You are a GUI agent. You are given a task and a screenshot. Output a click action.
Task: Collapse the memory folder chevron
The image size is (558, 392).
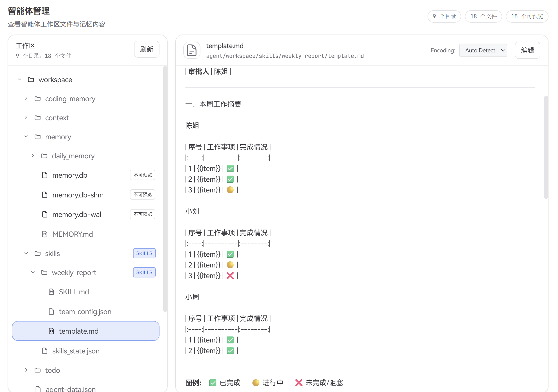tap(26, 137)
